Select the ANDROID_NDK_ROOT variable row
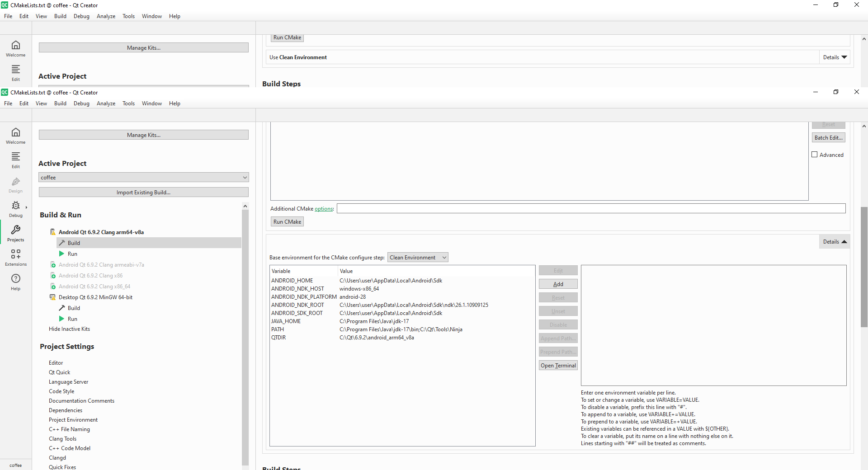Viewport: 868px width, 470px height. 402,305
